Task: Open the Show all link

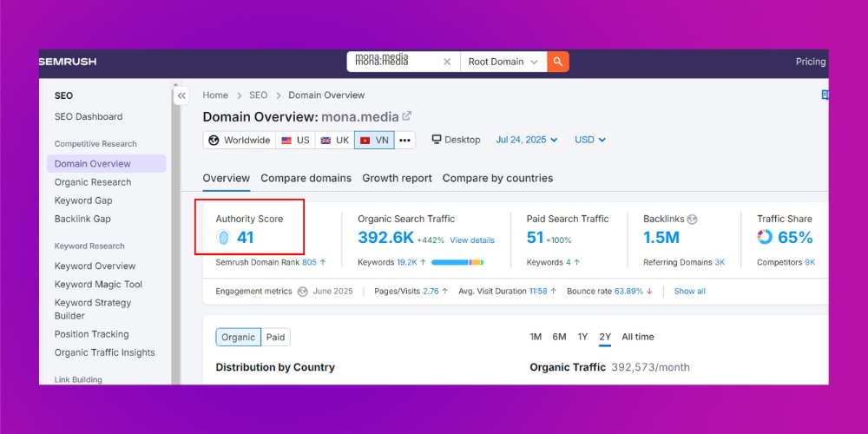Action: pyautogui.click(x=690, y=291)
